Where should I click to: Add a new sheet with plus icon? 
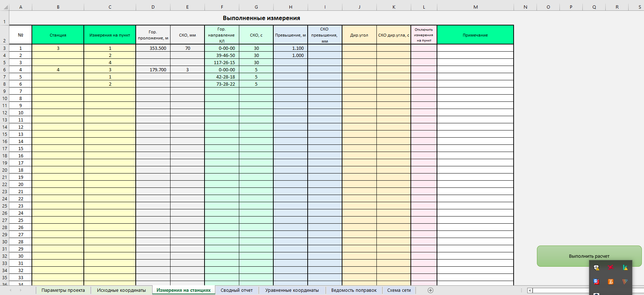pos(431,290)
